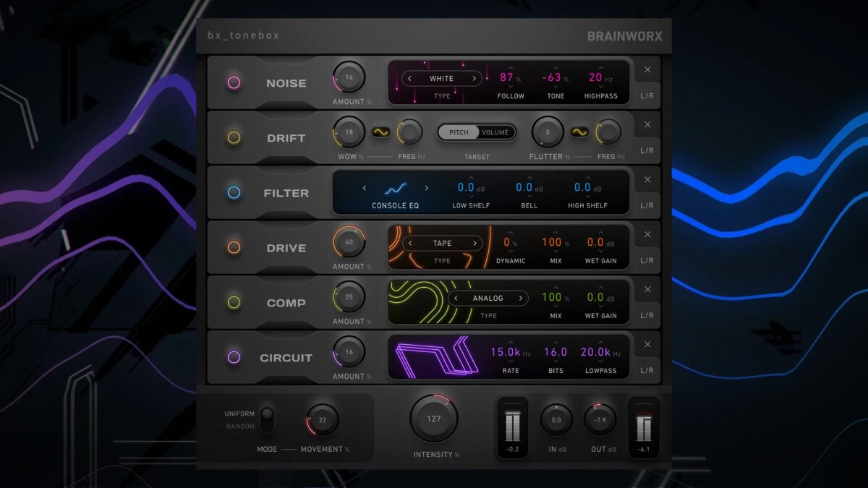The image size is (868, 488).
Task: Remove the DRIFT module with its X
Action: [647, 125]
